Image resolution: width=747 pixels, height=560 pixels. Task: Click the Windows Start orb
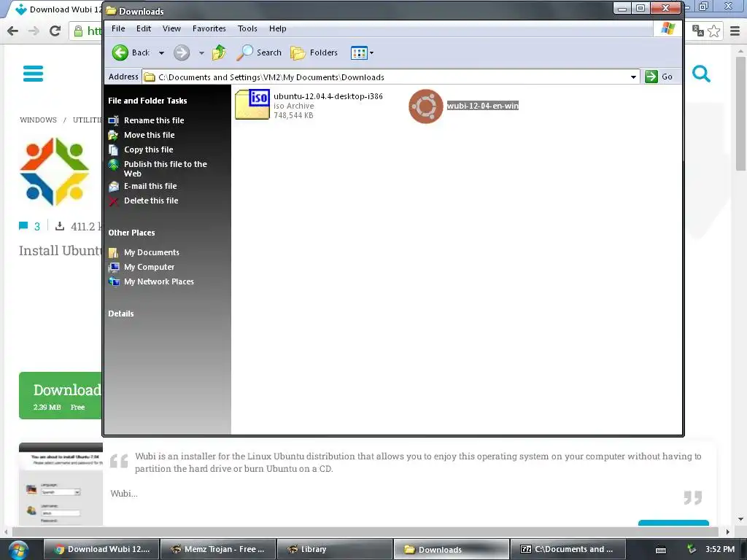(x=18, y=550)
